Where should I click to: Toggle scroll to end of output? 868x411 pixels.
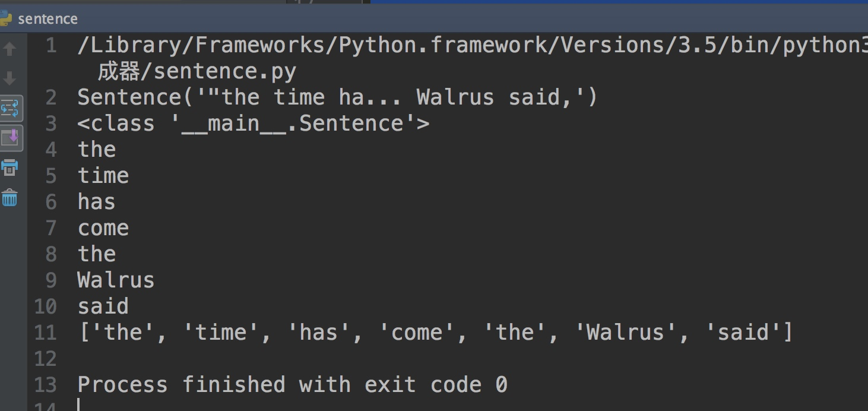click(x=10, y=138)
